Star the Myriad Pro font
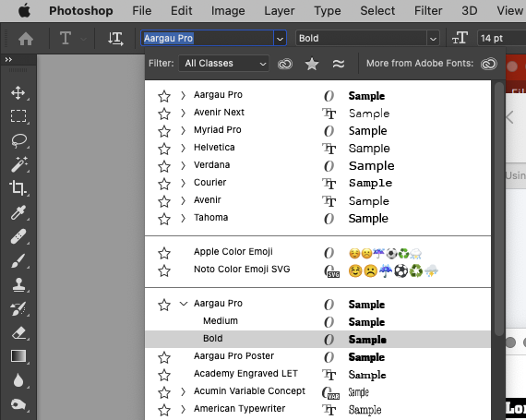 164,131
